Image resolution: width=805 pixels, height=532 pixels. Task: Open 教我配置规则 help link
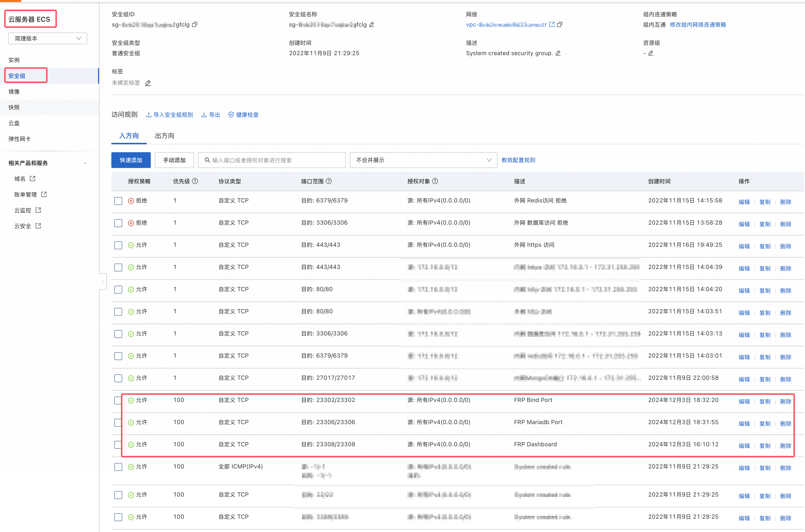pos(518,160)
